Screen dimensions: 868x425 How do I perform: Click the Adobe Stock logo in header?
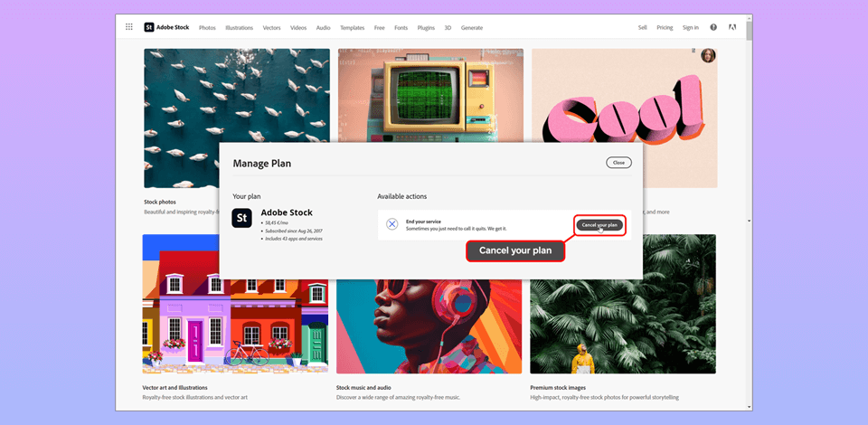click(x=166, y=27)
